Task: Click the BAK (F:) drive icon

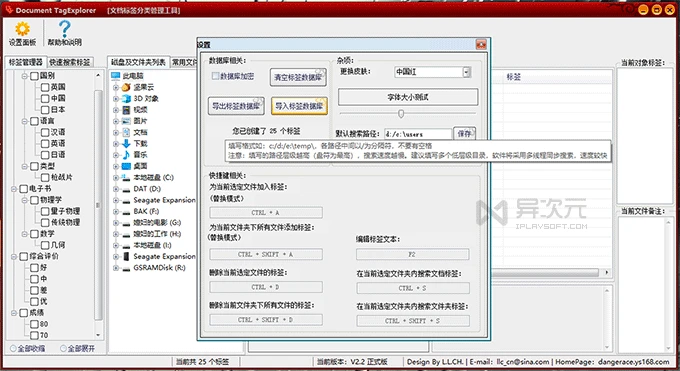Action: click(x=126, y=212)
